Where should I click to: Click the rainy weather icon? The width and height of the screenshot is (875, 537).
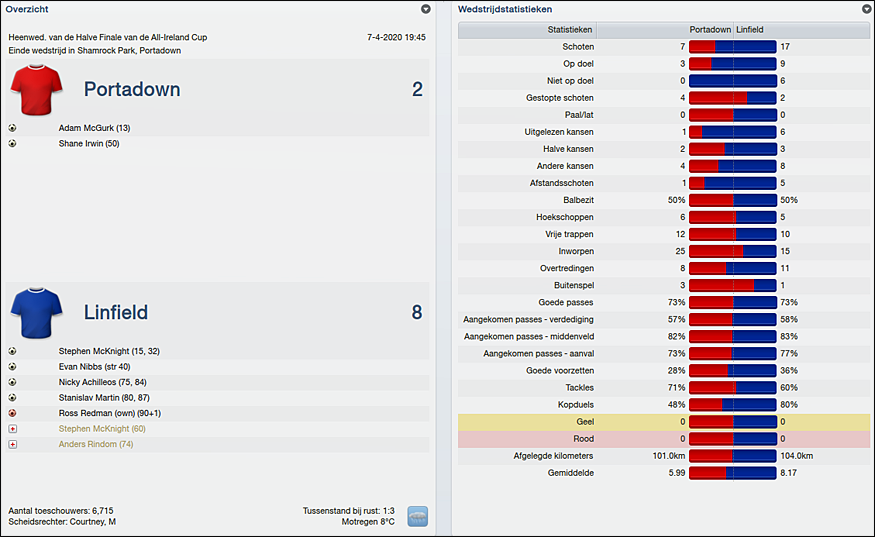click(x=418, y=516)
